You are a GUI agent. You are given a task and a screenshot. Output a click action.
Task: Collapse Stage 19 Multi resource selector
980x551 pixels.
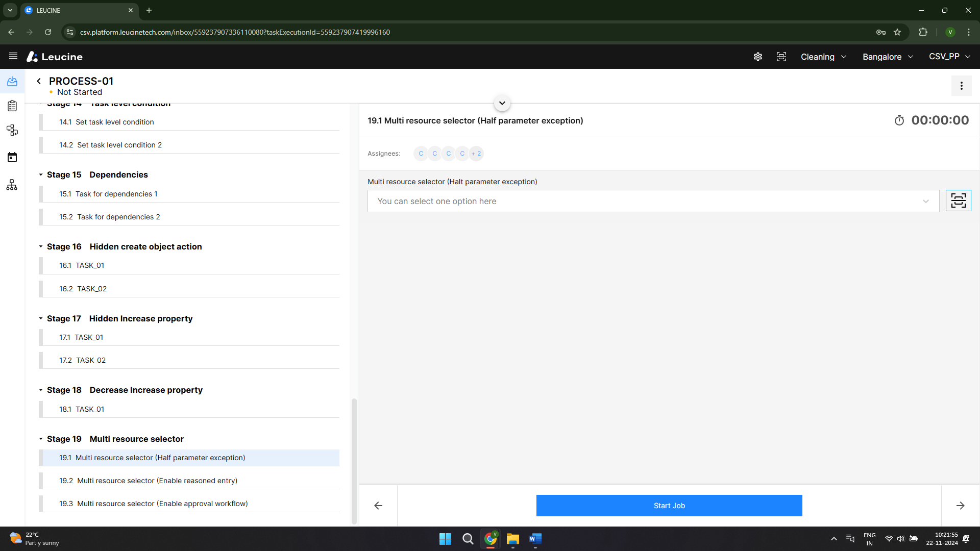[41, 439]
